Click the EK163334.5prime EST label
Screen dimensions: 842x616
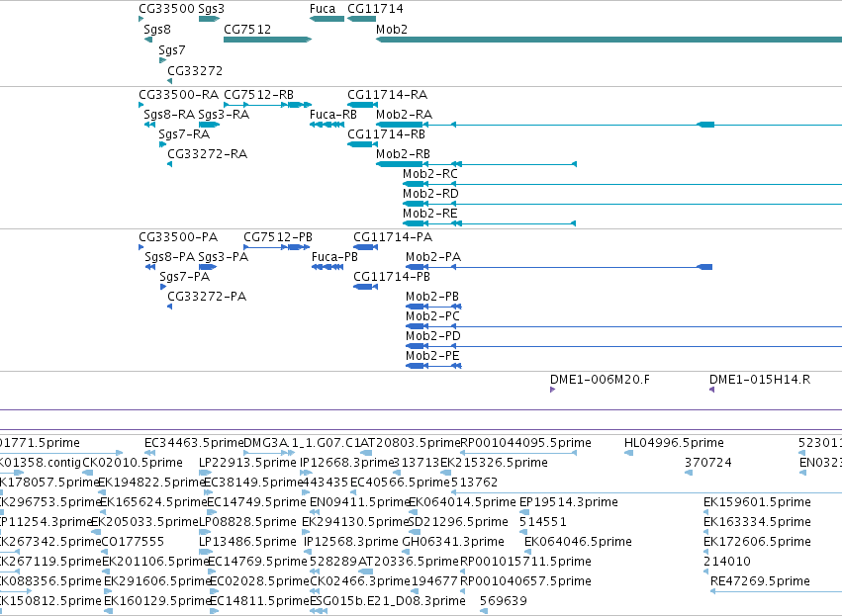[x=757, y=522]
